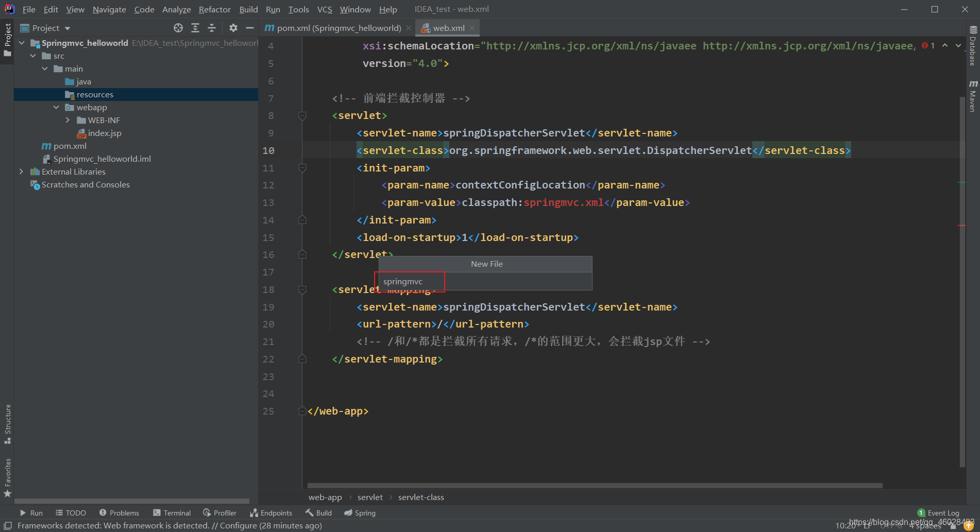Click the editor horizontal scrollbar
980x532 pixels.
[x=595, y=485]
